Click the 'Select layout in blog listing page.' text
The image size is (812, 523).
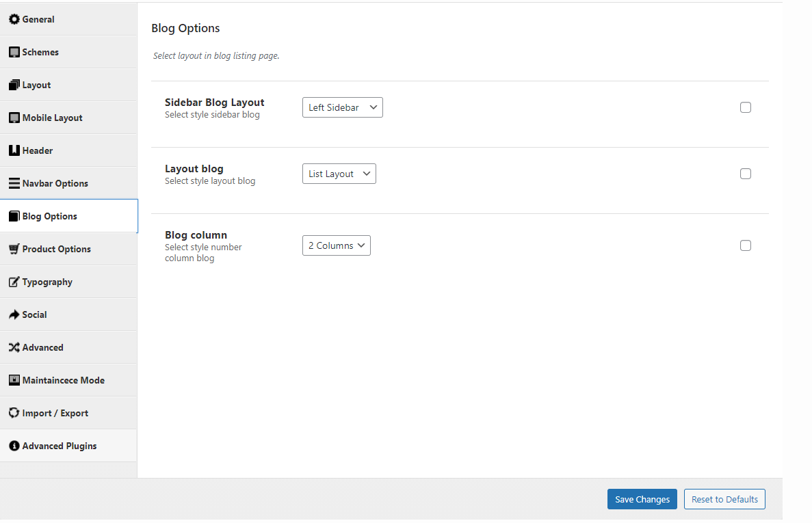216,56
